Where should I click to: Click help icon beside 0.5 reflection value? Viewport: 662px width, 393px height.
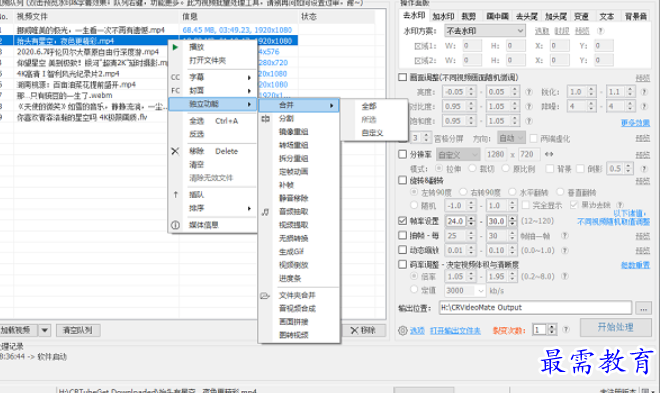(x=644, y=168)
